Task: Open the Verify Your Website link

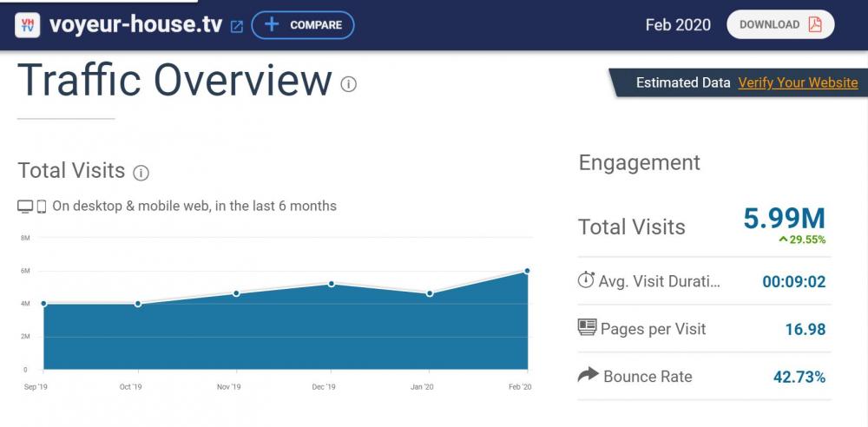Action: tap(798, 82)
